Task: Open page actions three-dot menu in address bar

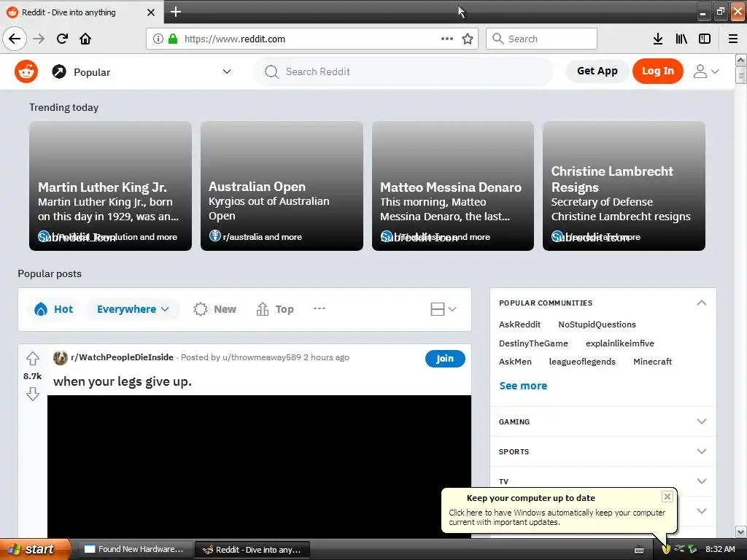Action: pyautogui.click(x=447, y=39)
